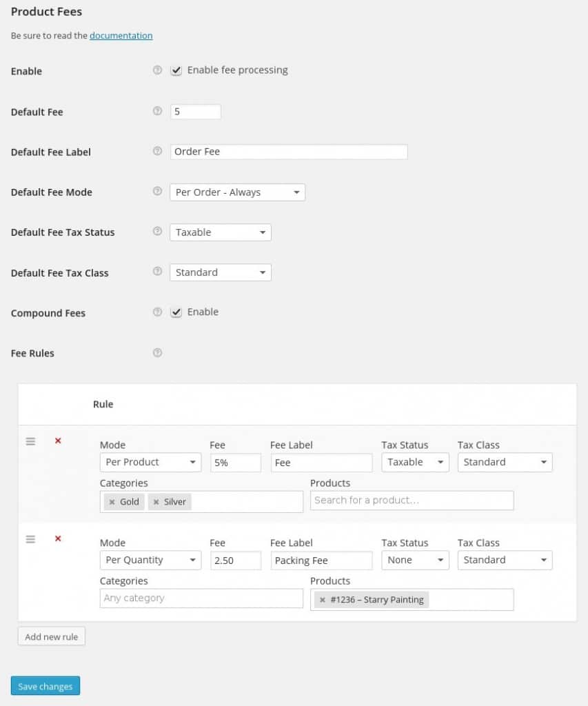Remove the Packing Fee rule via red X
588x706 pixels.
point(58,538)
